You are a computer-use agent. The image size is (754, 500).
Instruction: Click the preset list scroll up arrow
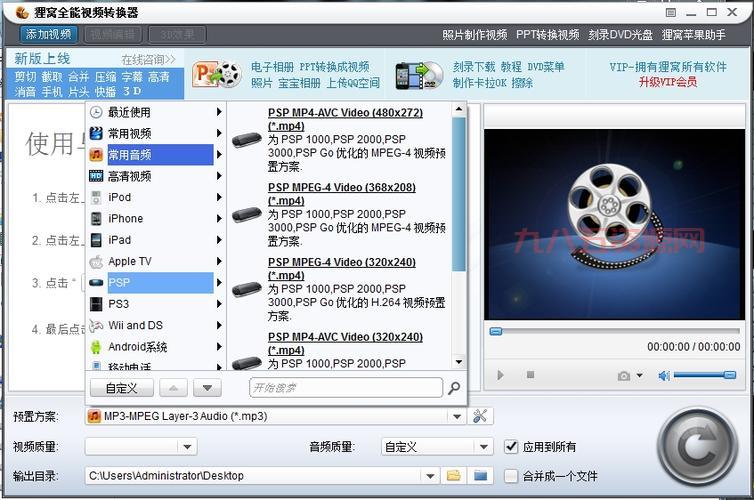pyautogui.click(x=459, y=109)
